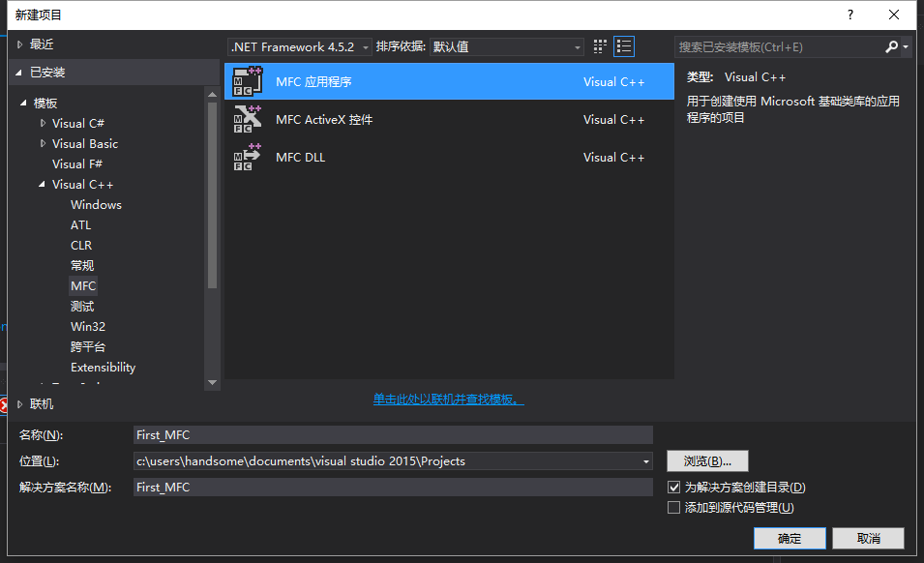Click the 解决方案名称 input field

coord(393,487)
